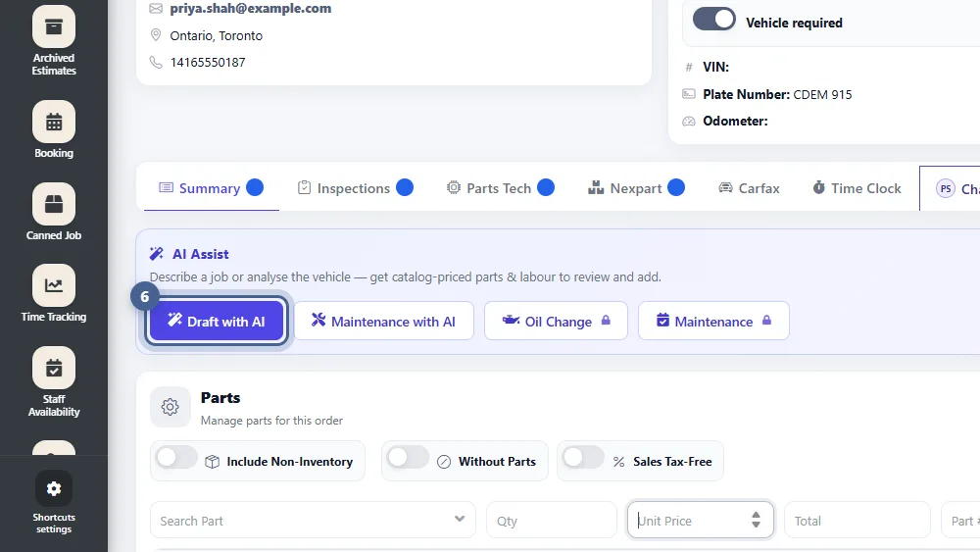Open the Carfax tab
Screen dimensions: 980x552
point(749,188)
